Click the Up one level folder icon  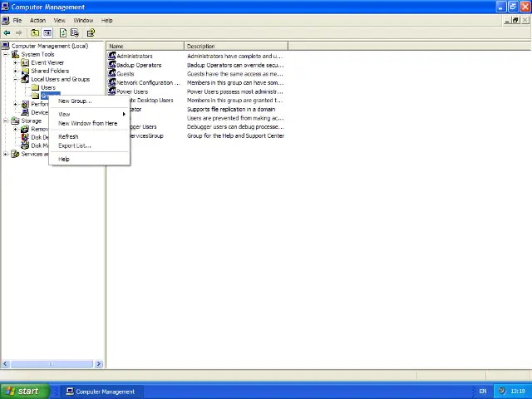[35, 33]
